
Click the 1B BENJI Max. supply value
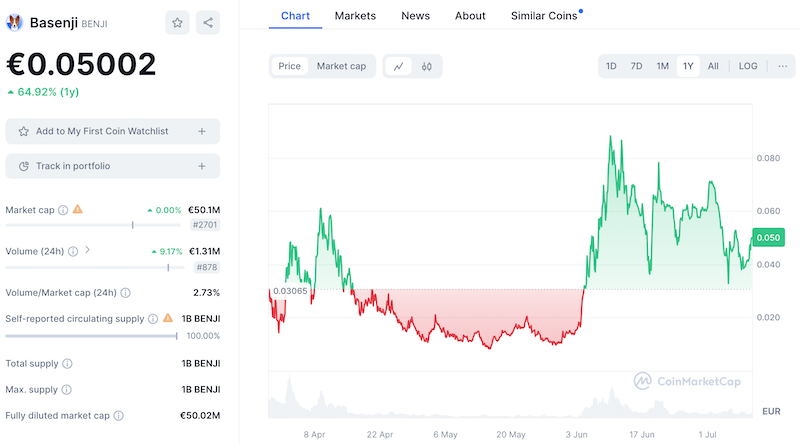click(x=201, y=389)
